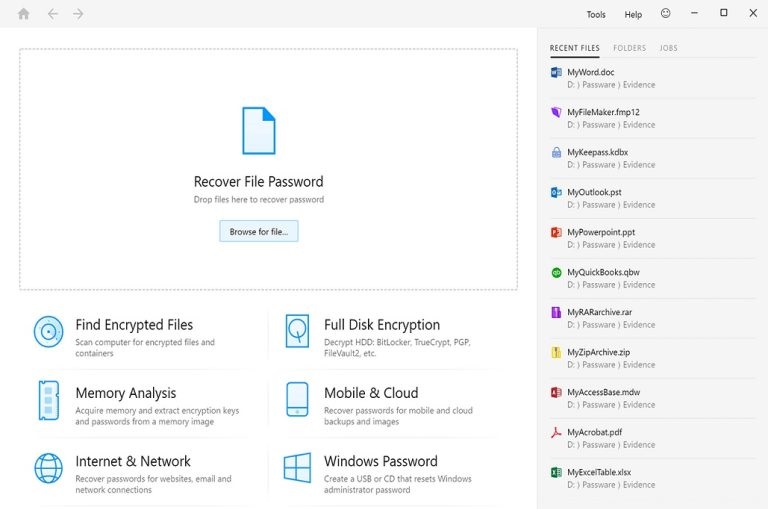Click the Windows Password heading link
The image size is (768, 509).
380,461
